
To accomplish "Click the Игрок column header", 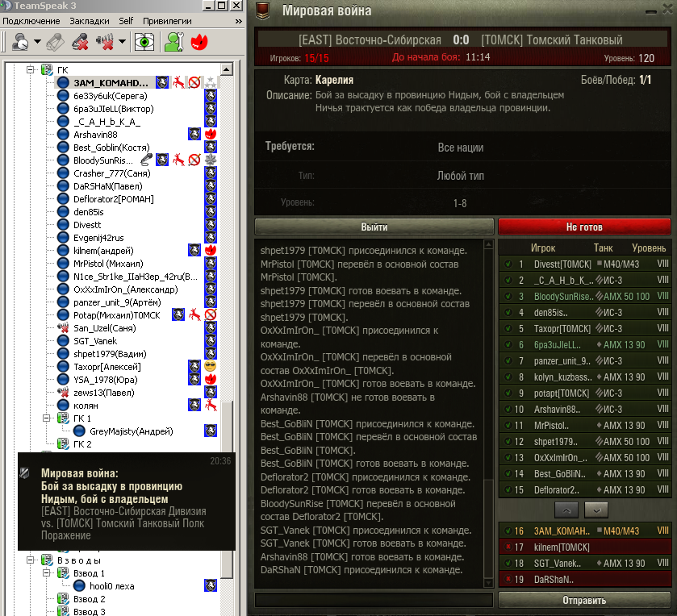I will pyautogui.click(x=543, y=248).
